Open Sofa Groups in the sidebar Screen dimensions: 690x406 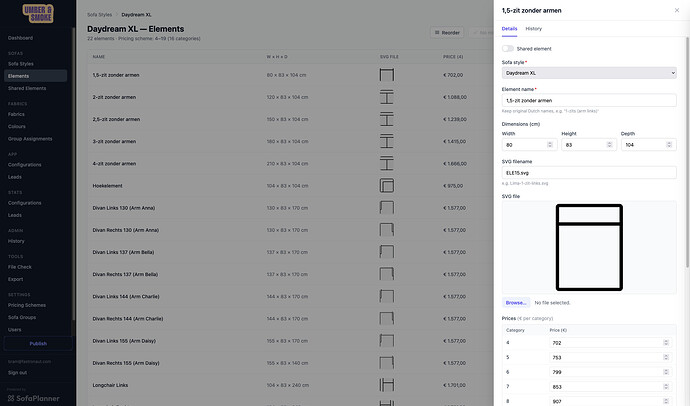22,318
